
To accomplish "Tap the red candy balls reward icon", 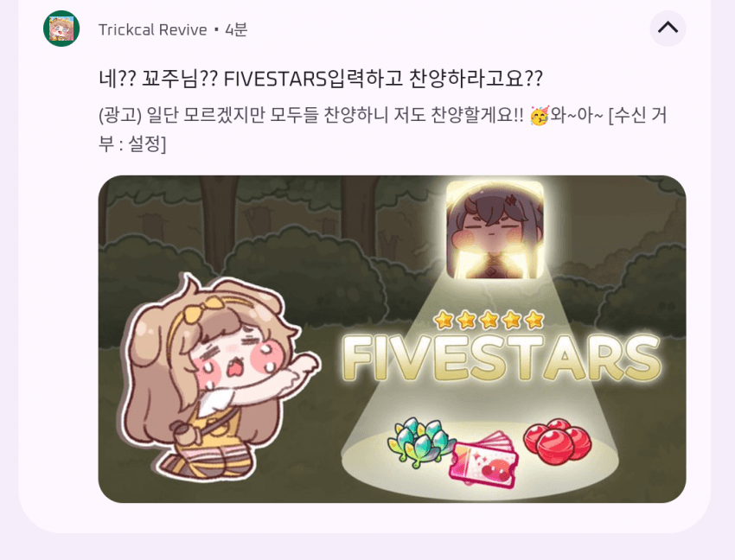I will click(557, 440).
